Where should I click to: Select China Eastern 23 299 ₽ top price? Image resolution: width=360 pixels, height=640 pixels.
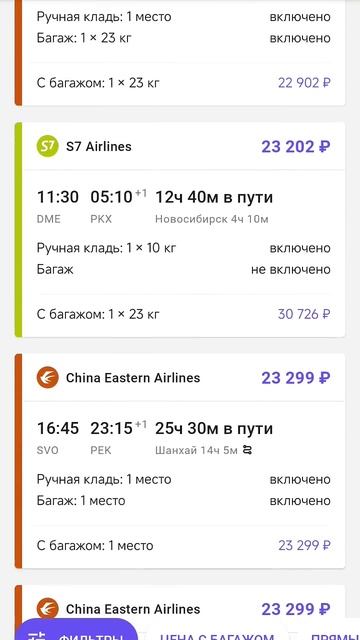(296, 378)
